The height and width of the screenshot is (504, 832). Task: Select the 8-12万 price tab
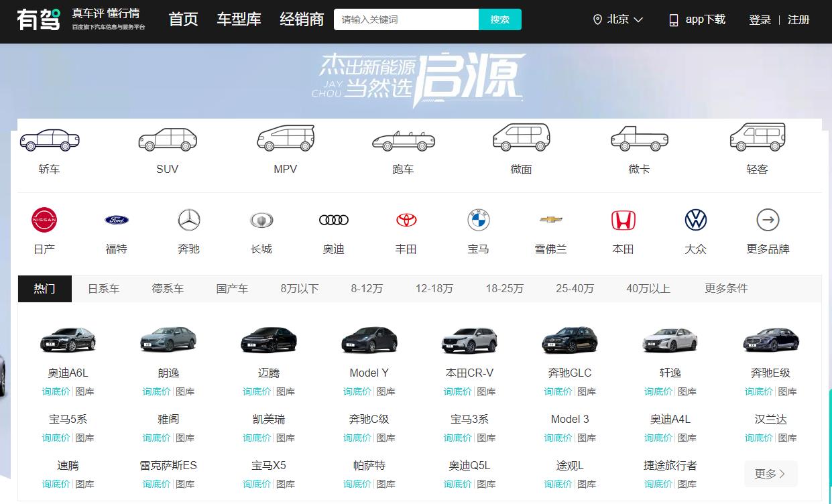[x=367, y=289]
